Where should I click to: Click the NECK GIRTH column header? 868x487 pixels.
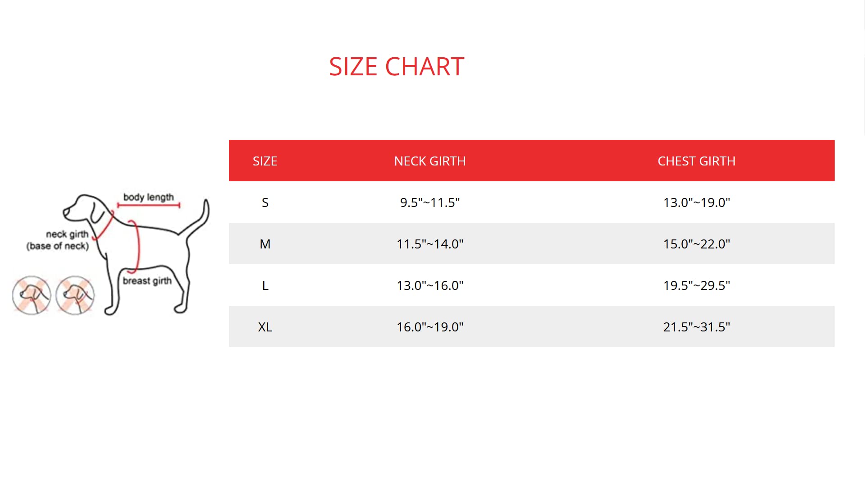tap(430, 161)
